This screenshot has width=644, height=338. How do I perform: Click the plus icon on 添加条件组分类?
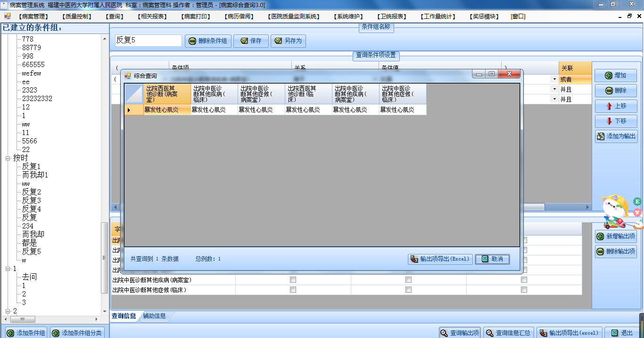pyautogui.click(x=56, y=333)
